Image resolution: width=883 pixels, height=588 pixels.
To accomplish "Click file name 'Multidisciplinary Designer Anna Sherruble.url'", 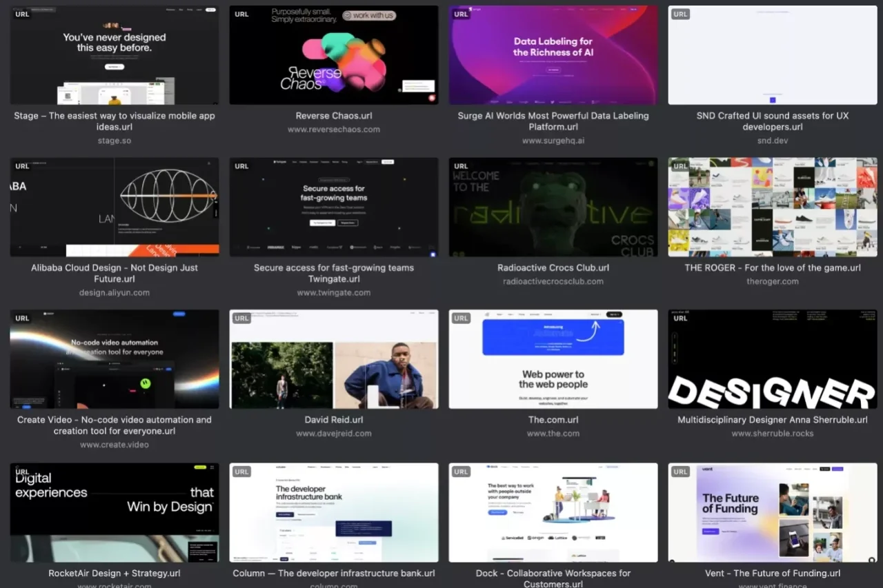I will [x=773, y=420].
